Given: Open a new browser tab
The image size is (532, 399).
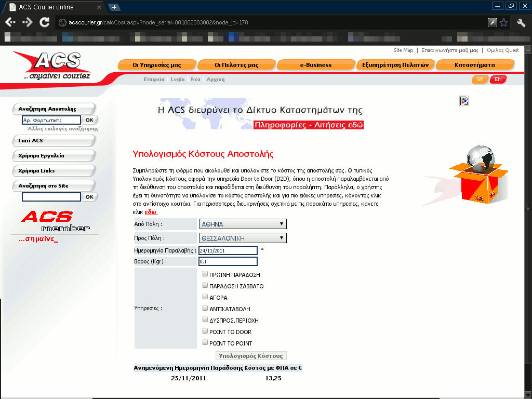Looking at the screenshot, I should pos(114,7).
